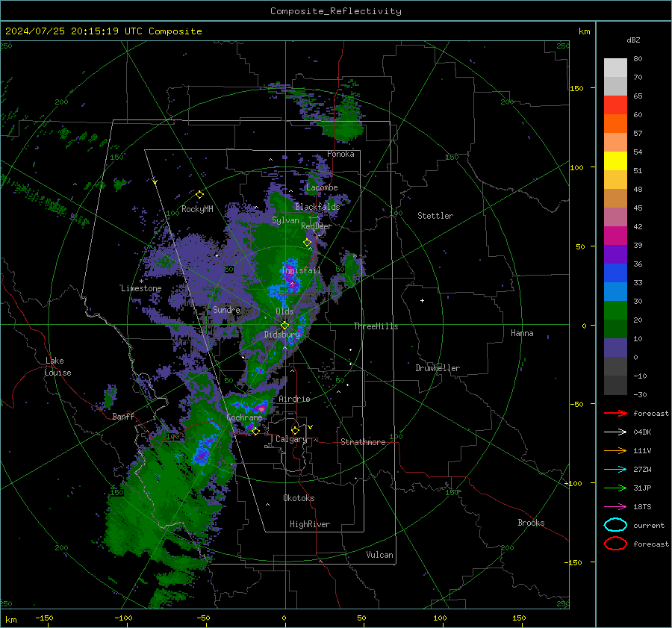The height and width of the screenshot is (628, 672).
Task: Click the Cochrane town label
Action: click(244, 417)
